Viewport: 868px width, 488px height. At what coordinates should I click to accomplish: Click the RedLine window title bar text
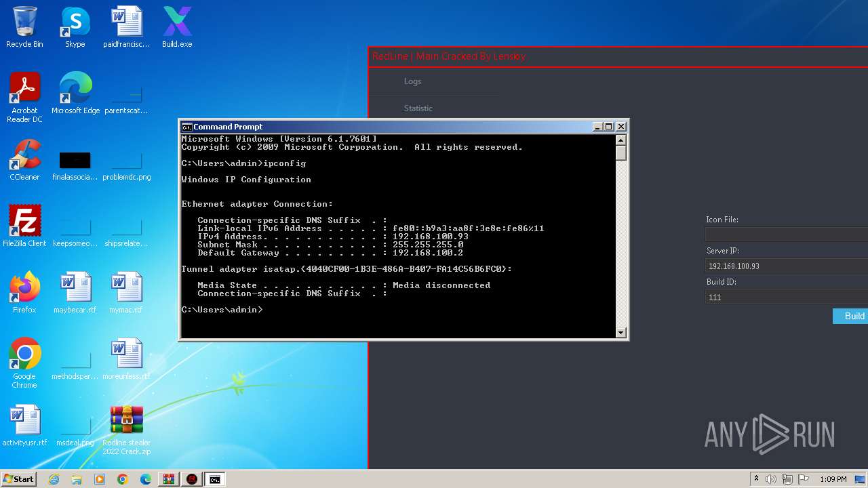click(x=448, y=56)
